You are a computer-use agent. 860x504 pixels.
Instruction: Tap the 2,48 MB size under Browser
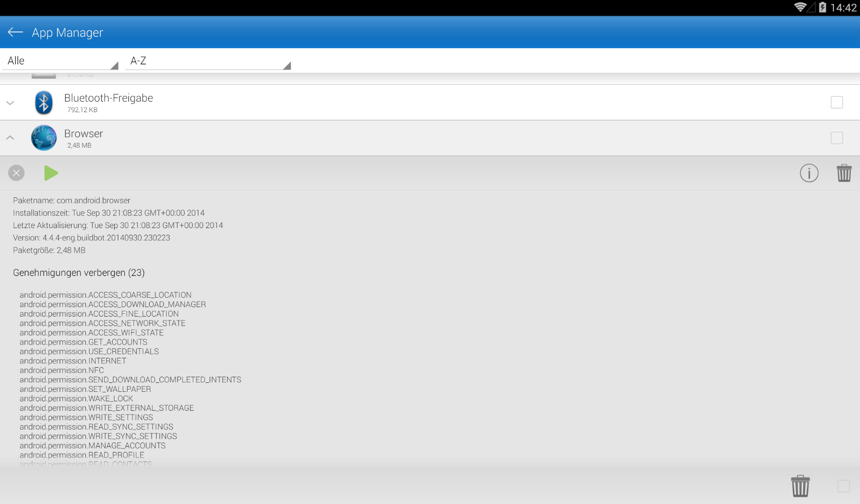point(79,145)
